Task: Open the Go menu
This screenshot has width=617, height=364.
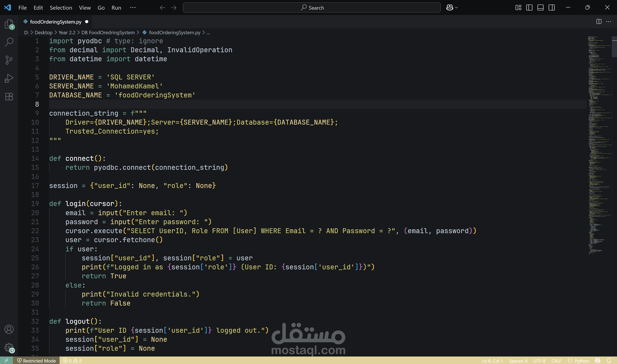Action: 101,8
